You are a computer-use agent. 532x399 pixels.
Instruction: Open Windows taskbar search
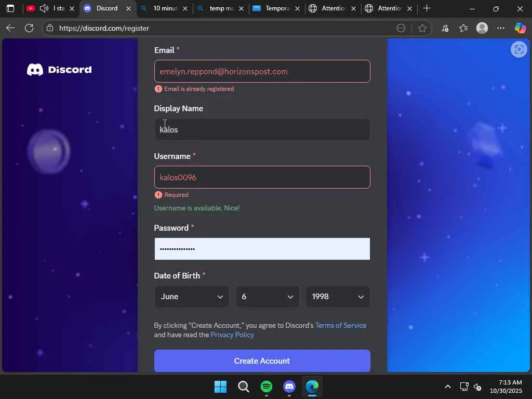pos(243,387)
